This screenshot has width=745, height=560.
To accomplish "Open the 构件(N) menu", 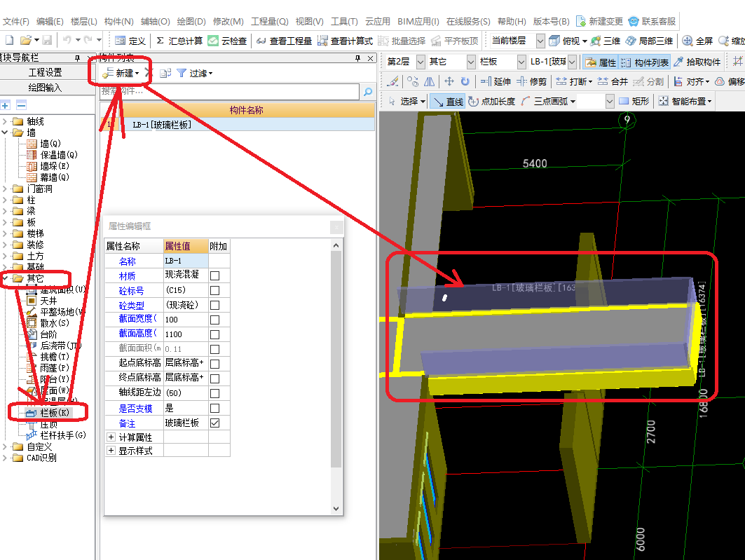I will [118, 21].
